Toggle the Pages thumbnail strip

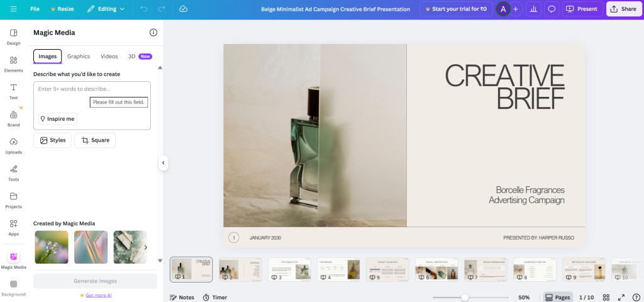[558, 298]
